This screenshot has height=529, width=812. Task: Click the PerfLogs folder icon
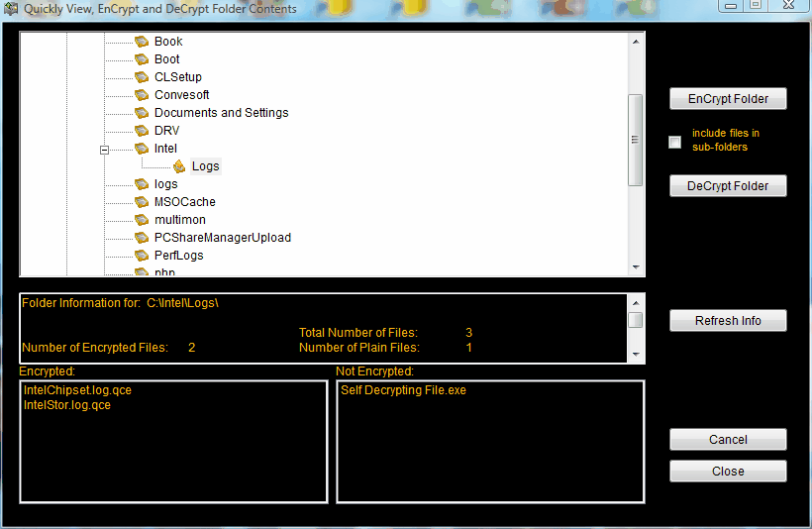pos(142,256)
